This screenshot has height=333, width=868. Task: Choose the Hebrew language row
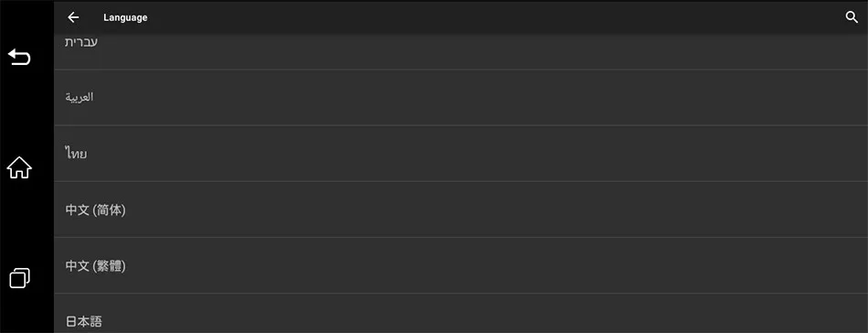[x=460, y=51]
